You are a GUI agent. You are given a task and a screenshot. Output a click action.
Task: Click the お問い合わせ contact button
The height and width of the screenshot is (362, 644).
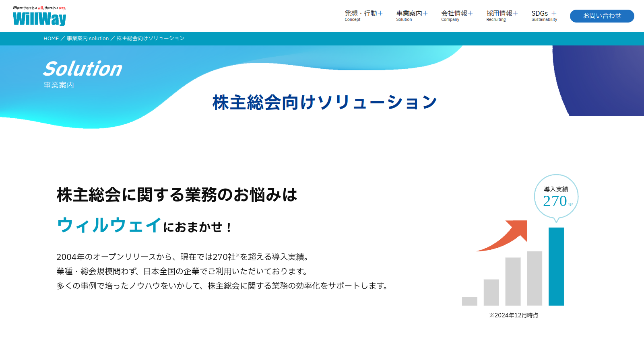[602, 16]
